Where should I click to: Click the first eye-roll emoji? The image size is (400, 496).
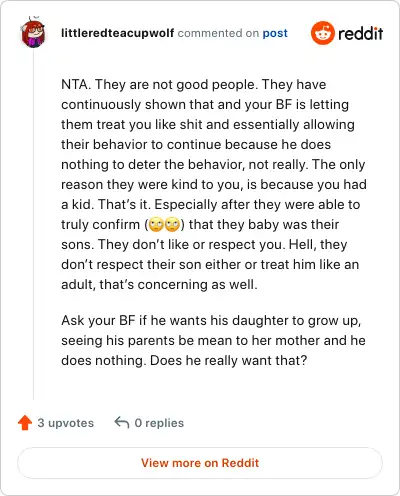point(156,224)
